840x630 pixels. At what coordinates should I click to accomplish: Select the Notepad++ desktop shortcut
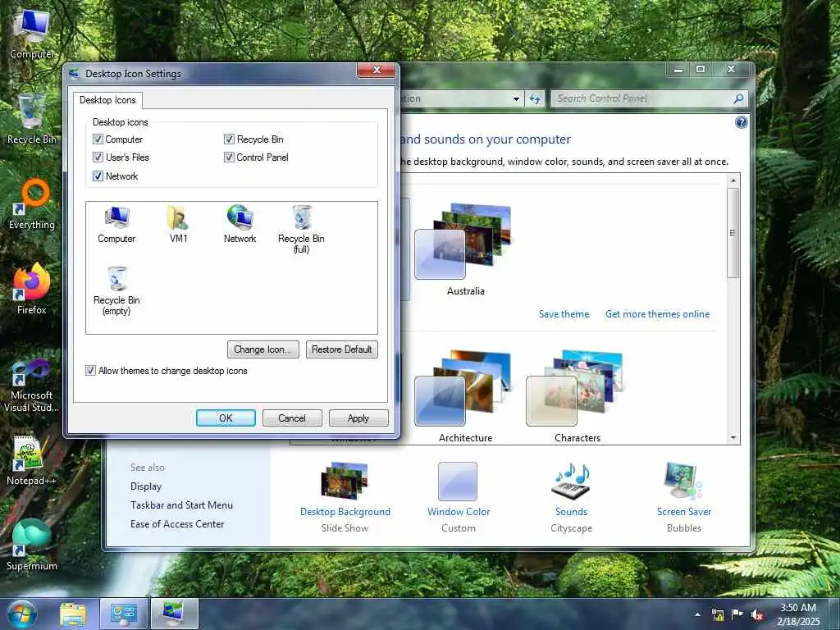32,459
